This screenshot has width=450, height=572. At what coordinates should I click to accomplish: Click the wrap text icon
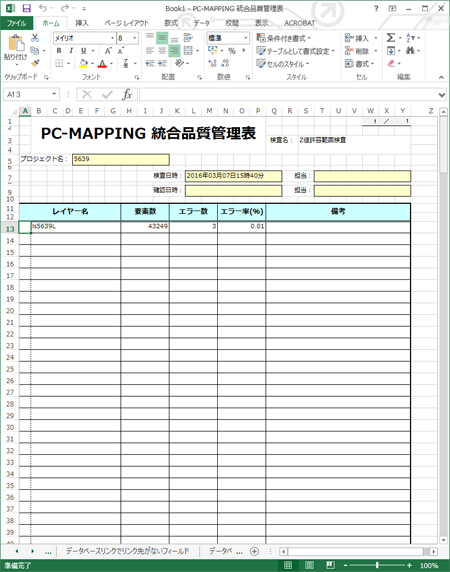(188, 38)
